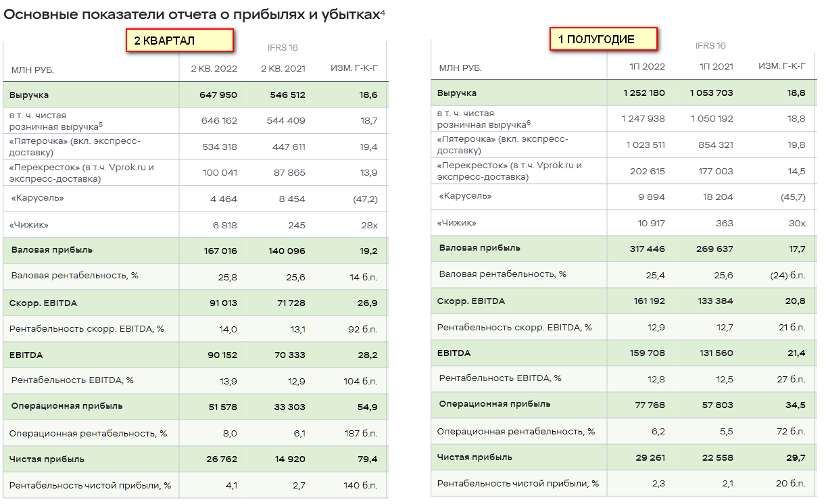Click the "1П 2021" column header
The image size is (826, 504).
[x=715, y=66]
